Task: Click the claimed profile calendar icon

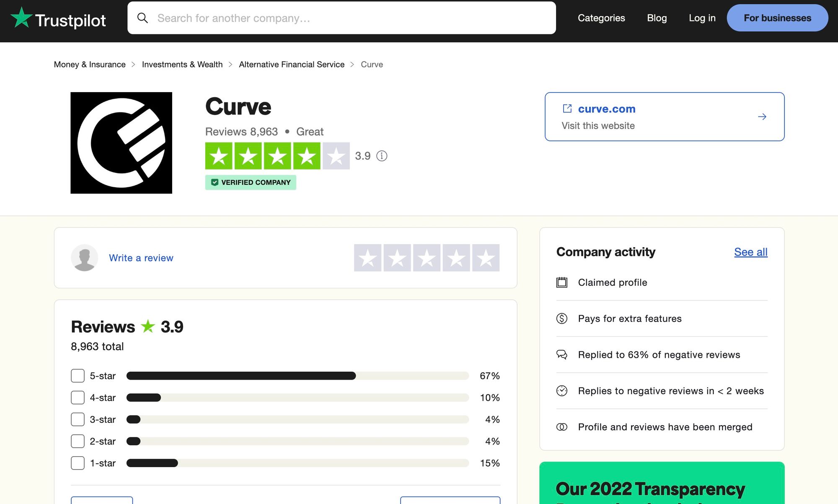Action: click(x=561, y=282)
